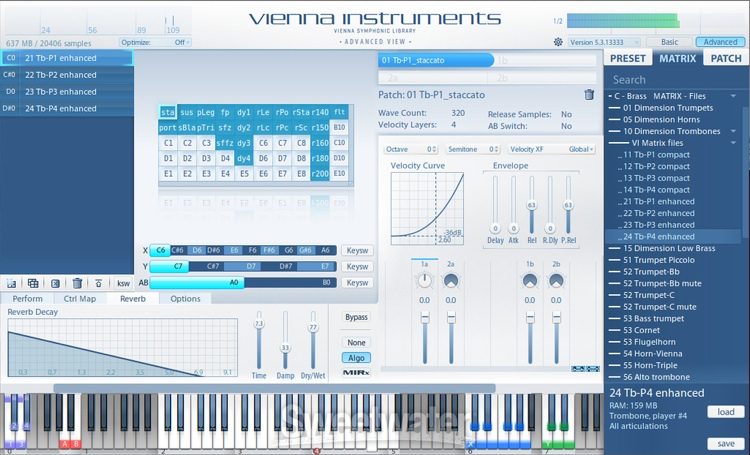This screenshot has height=455, width=750.
Task: Click the Search field in the browser
Action: pos(674,80)
